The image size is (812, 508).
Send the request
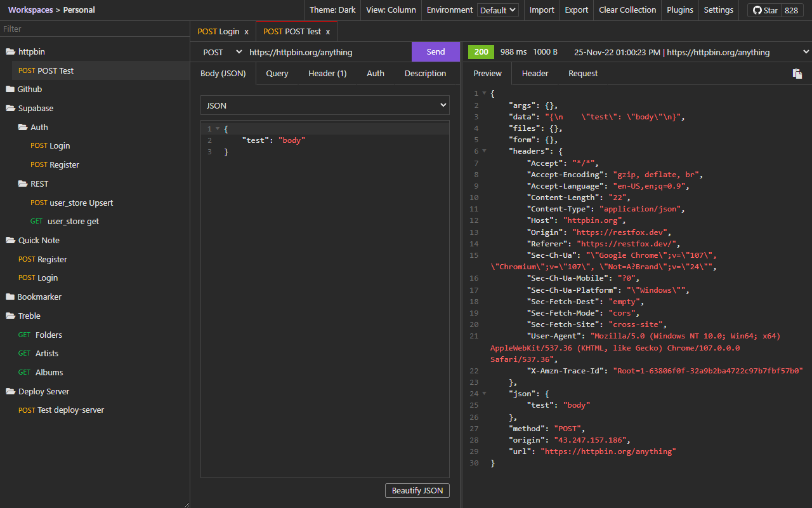coord(435,52)
